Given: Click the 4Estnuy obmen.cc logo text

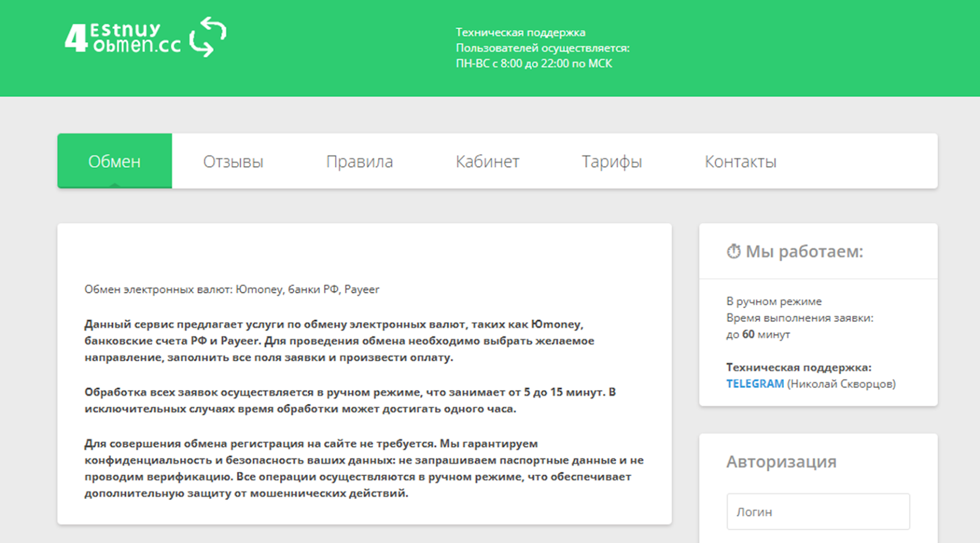Looking at the screenshot, I should pyautogui.click(x=124, y=38).
